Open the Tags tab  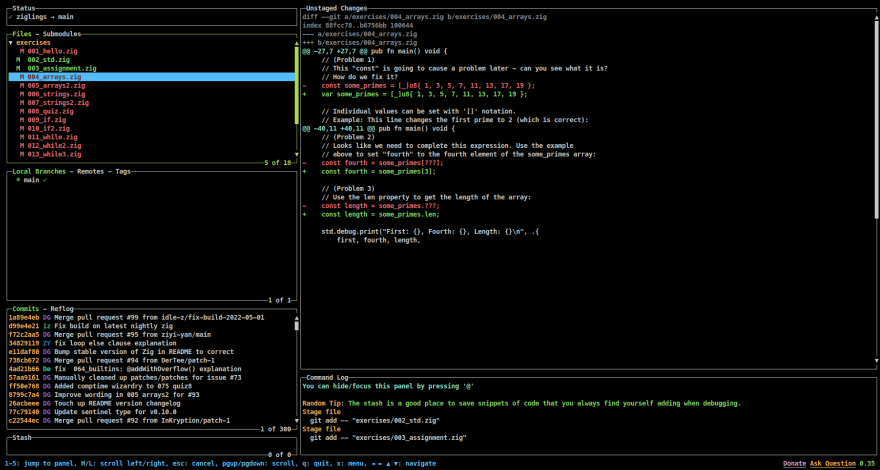click(x=123, y=171)
